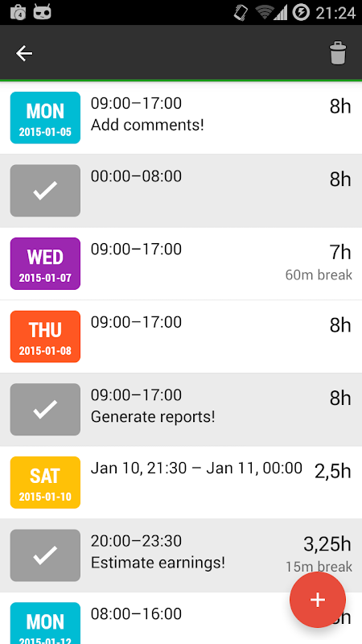
Task: Uncheck the Generate reports! entry
Action: [45, 410]
